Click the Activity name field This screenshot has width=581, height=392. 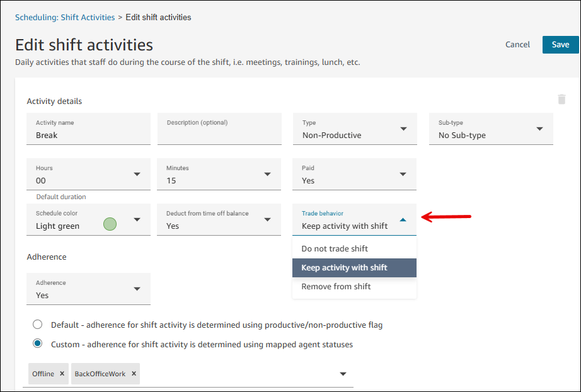point(88,135)
